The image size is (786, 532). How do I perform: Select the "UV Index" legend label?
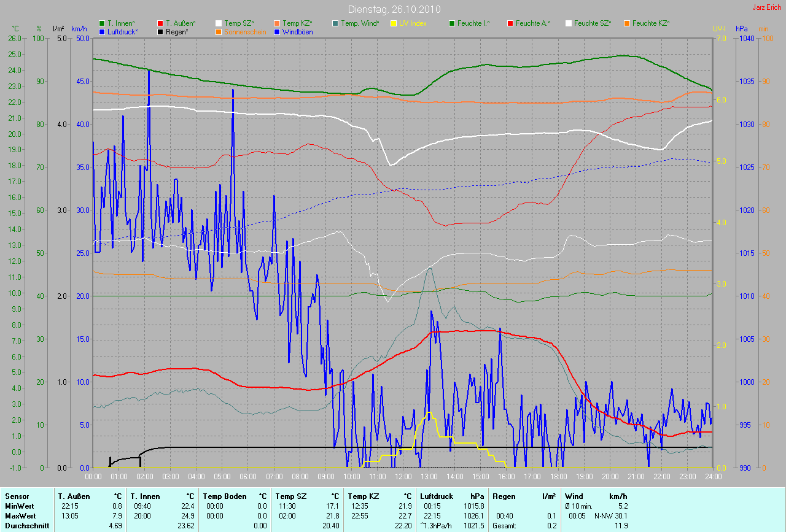[413, 23]
